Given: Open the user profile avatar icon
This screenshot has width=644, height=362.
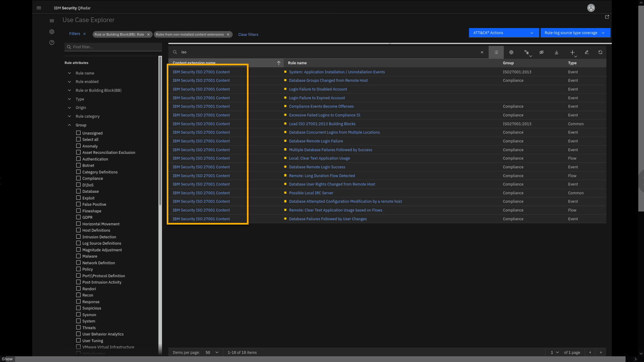Looking at the screenshot, I should pyautogui.click(x=591, y=8).
